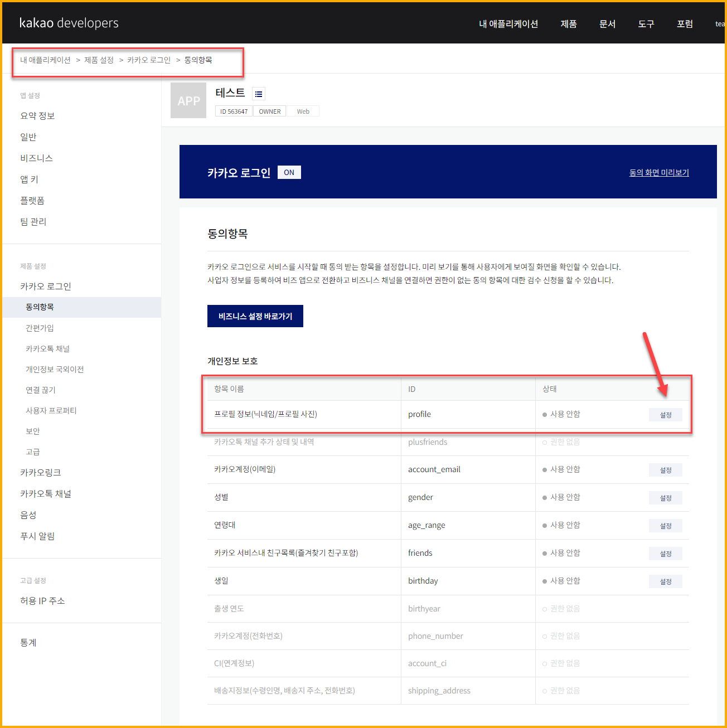Open 팀 관리 in sidebar
The height and width of the screenshot is (728, 727).
click(33, 222)
